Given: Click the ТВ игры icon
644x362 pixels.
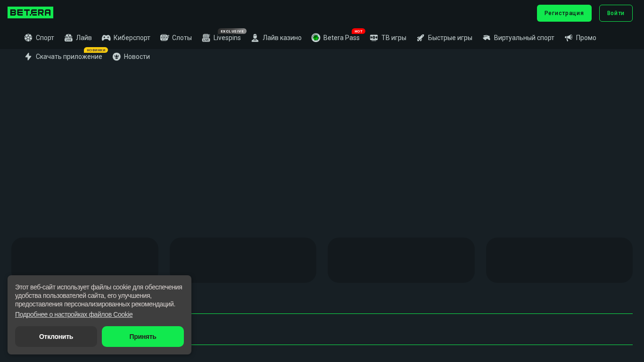Looking at the screenshot, I should [374, 38].
